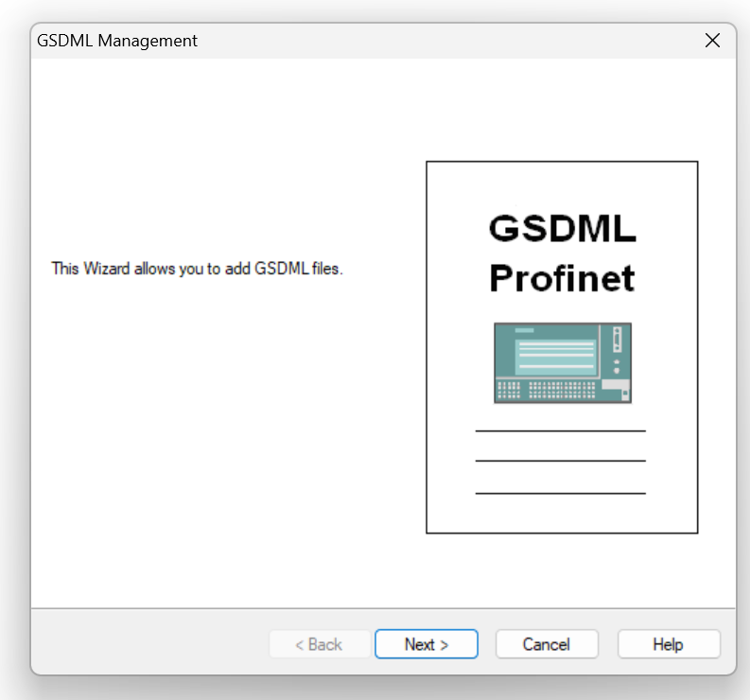Click the GSDML Profinet document image
This screenshot has height=700, width=750.
[x=562, y=347]
